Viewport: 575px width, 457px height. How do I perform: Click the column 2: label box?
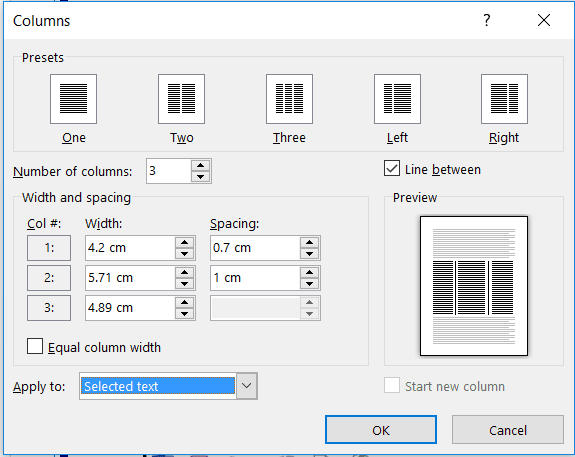[x=49, y=278]
